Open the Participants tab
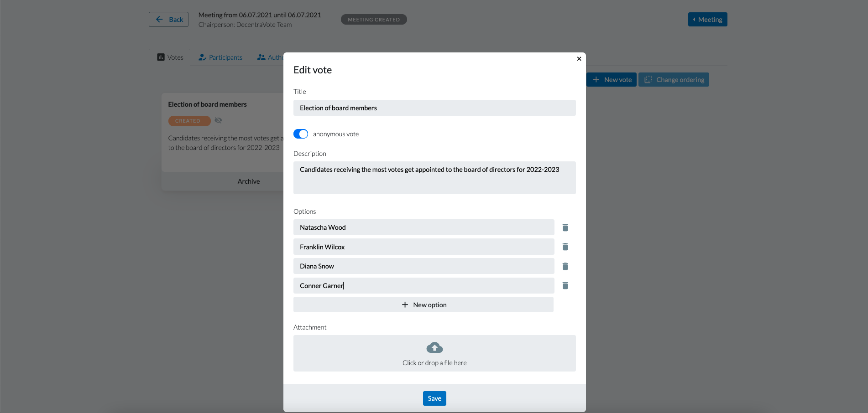The image size is (868, 413). [x=220, y=57]
